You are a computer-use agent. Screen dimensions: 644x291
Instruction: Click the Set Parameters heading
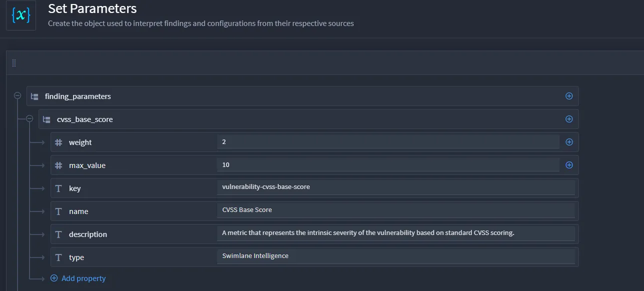pyautogui.click(x=93, y=8)
